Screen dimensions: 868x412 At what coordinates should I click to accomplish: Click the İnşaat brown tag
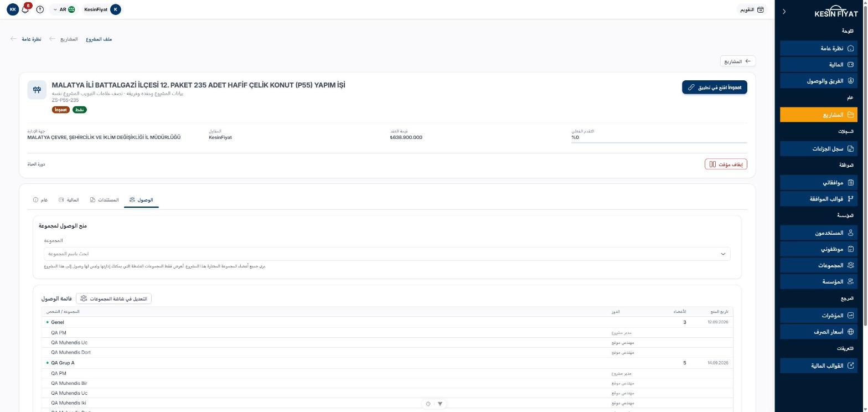click(61, 110)
